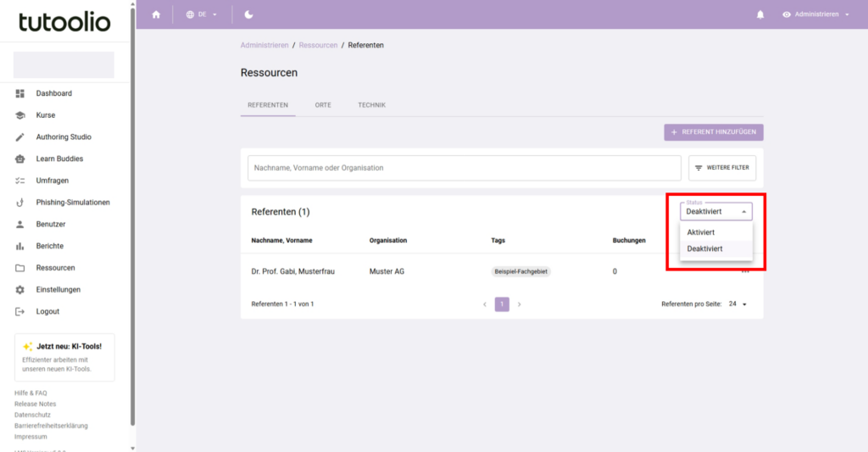Click the Buchungen column header
This screenshot has height=452, width=868.
pyautogui.click(x=629, y=240)
